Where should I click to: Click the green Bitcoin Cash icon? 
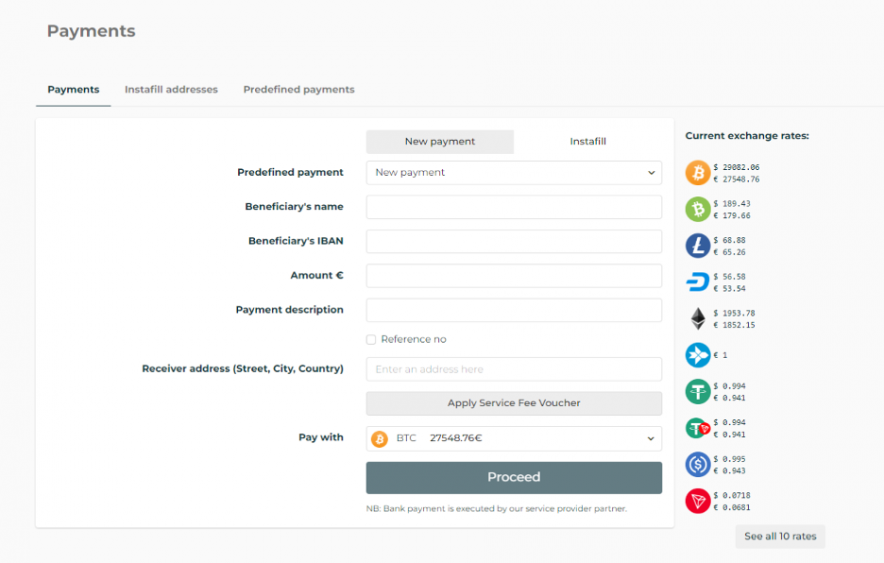(697, 209)
